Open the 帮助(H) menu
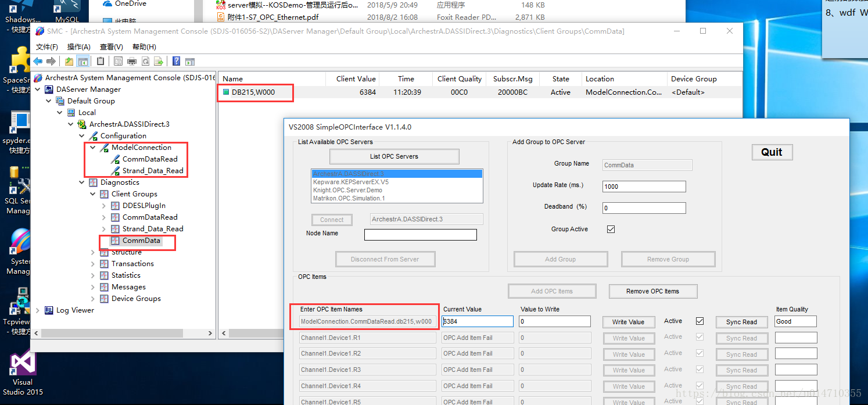Image resolution: width=868 pixels, height=405 pixels. coord(144,47)
